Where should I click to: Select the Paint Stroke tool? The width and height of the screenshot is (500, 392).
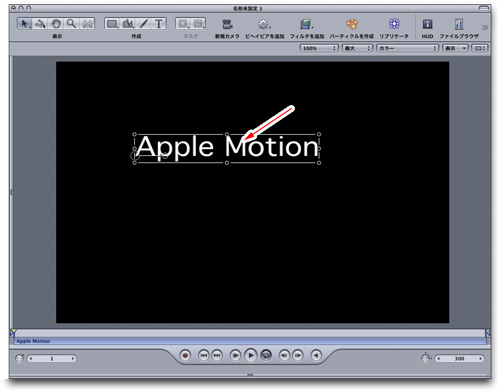[144, 24]
